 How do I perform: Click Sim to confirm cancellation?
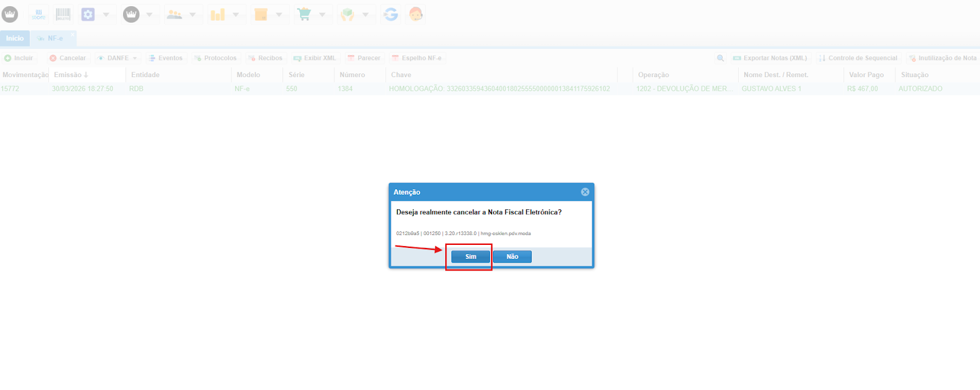[470, 257]
